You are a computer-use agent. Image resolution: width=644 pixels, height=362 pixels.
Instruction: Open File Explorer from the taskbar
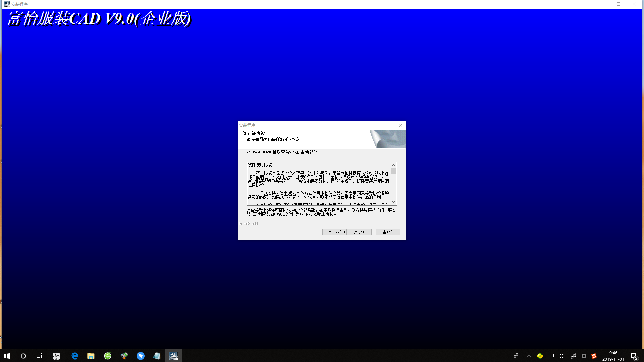pos(91,356)
